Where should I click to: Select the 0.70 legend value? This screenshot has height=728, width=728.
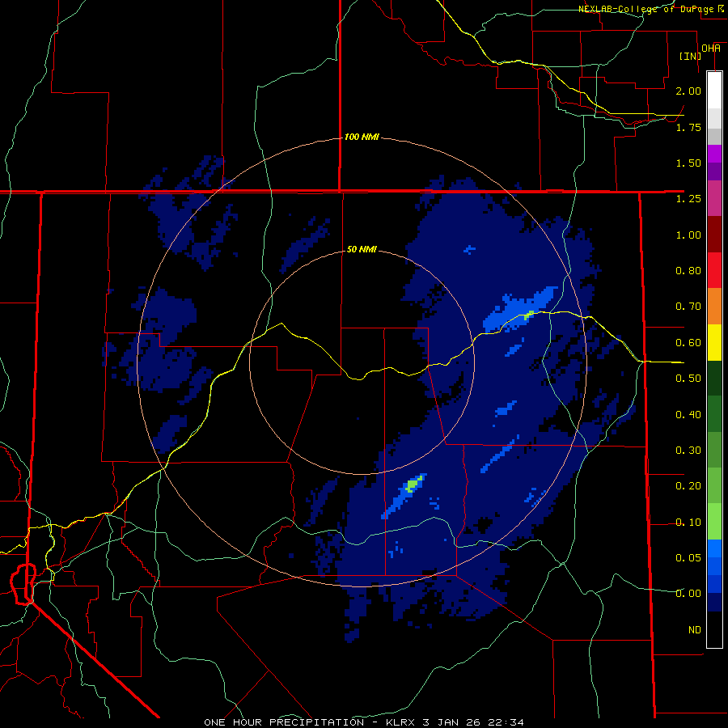pyautogui.click(x=688, y=307)
